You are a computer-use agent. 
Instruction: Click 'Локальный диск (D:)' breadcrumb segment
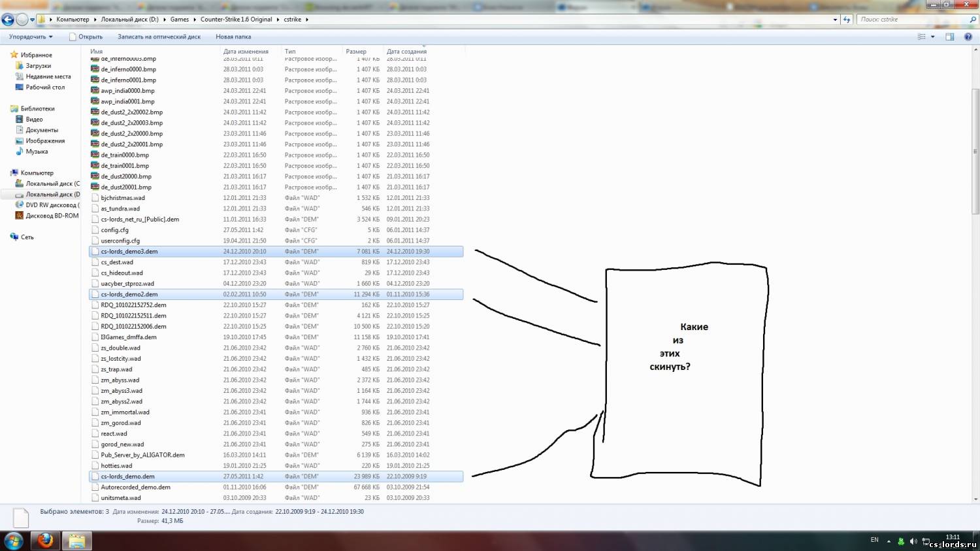click(129, 20)
